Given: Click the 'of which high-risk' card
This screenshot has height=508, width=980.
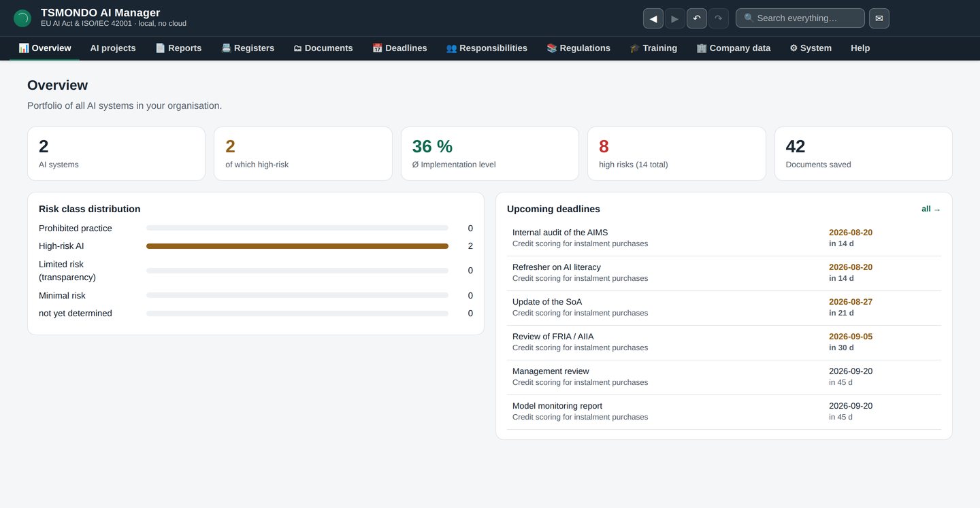Looking at the screenshot, I should 303,154.
